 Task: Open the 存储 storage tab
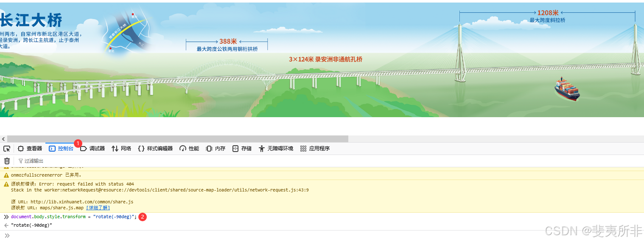[x=242, y=149]
